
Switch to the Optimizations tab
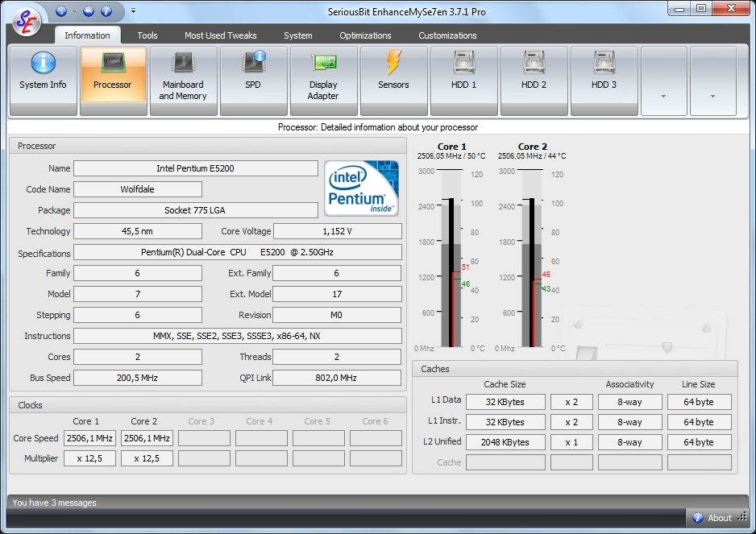(x=365, y=35)
